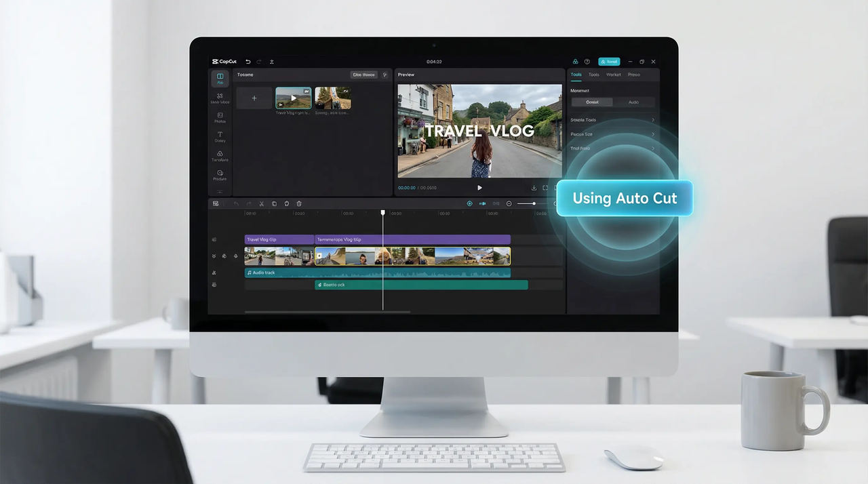Click the download icon below the preview window

click(x=534, y=188)
